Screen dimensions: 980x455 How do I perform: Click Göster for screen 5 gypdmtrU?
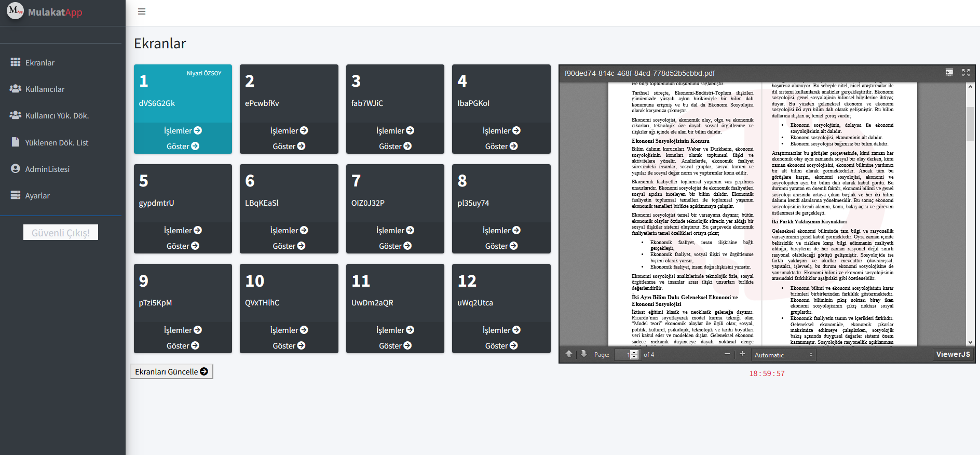point(183,246)
